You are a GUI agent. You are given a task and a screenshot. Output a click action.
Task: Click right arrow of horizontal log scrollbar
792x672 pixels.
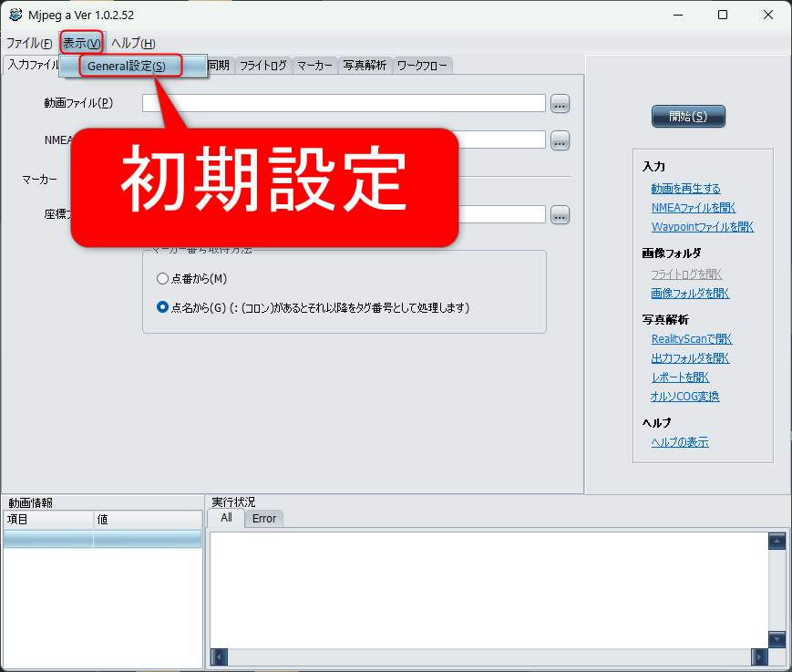click(759, 656)
